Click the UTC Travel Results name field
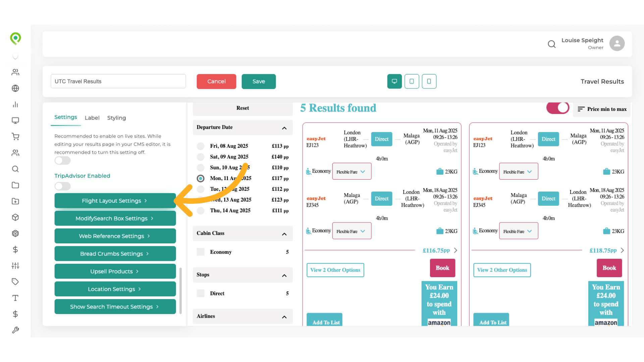This screenshot has height=362, width=644. [x=118, y=81]
